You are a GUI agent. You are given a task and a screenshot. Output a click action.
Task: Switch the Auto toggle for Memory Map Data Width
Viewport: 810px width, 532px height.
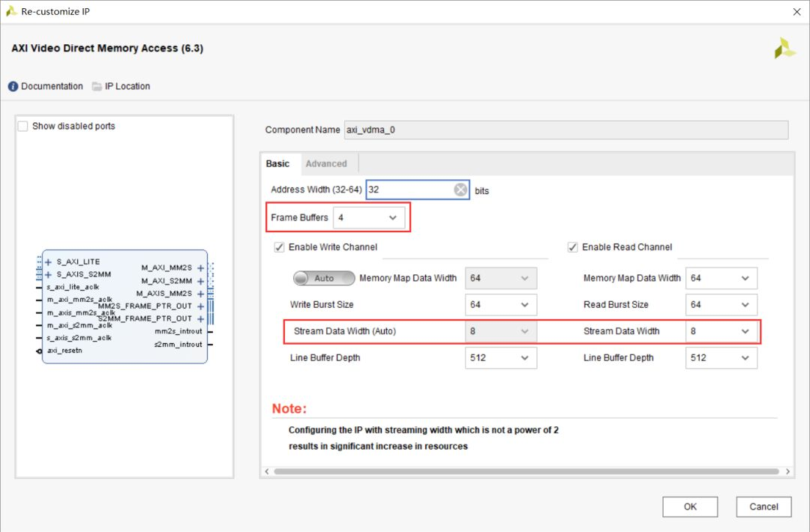point(324,278)
